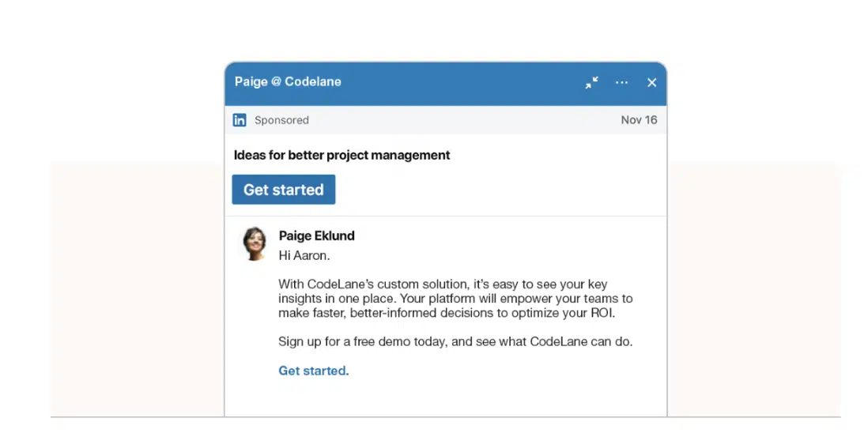Open Paige Eklund's profile photo
868x433 pixels.
click(x=254, y=243)
